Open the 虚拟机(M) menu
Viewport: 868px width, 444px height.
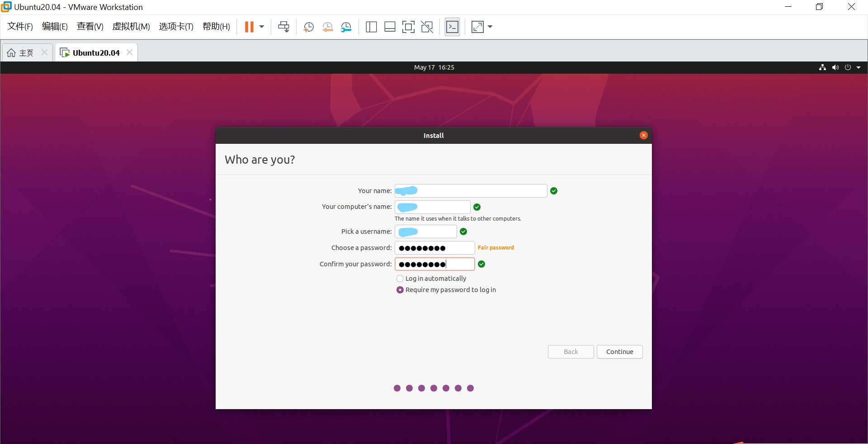click(x=131, y=27)
